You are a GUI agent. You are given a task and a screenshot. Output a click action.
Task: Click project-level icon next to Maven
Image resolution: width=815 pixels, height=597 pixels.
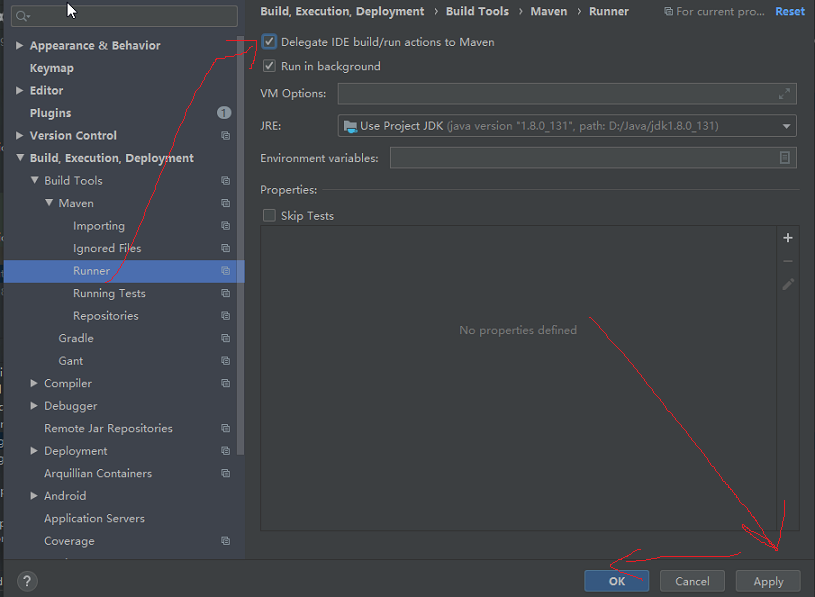coord(226,203)
